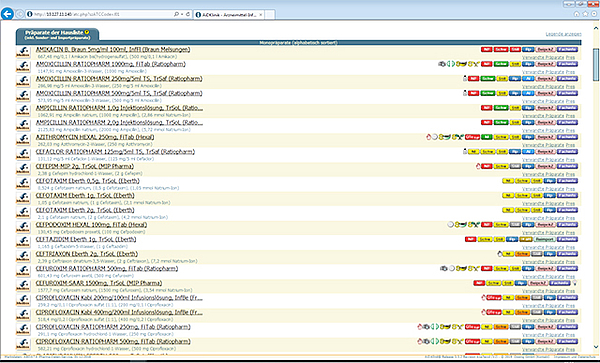Click Reimport badge in CEFTAZIDIM Eberth row

pyautogui.click(x=545, y=239)
